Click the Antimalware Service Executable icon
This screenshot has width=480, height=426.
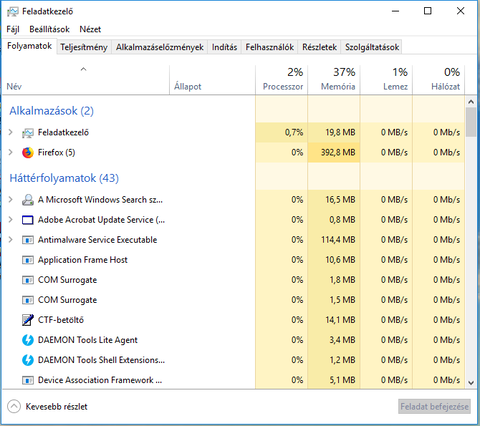point(28,240)
